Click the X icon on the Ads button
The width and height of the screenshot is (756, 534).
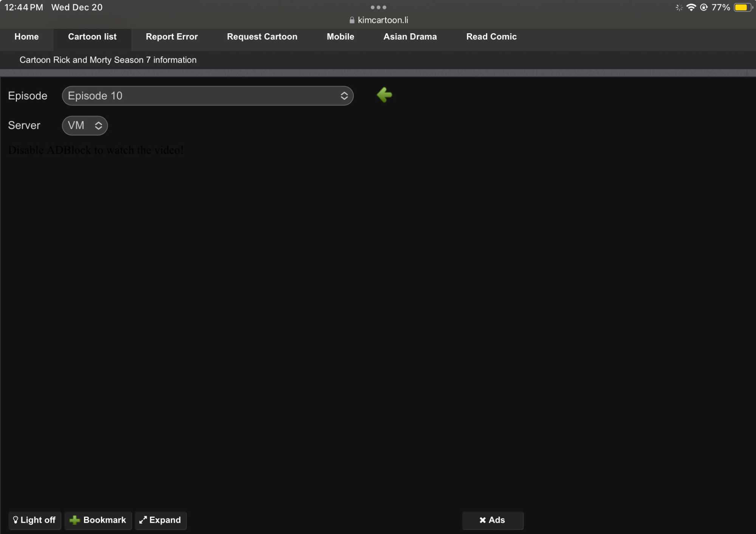coord(483,520)
